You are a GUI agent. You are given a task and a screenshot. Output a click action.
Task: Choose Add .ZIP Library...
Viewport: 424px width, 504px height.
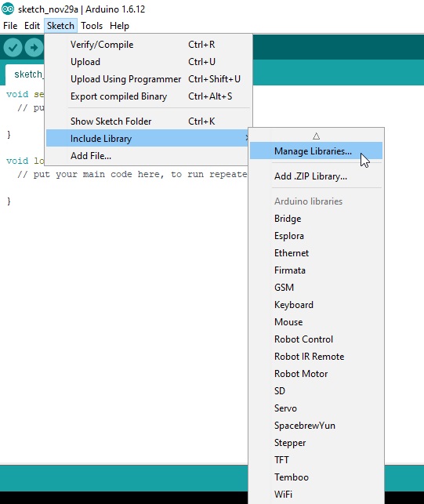(317, 176)
